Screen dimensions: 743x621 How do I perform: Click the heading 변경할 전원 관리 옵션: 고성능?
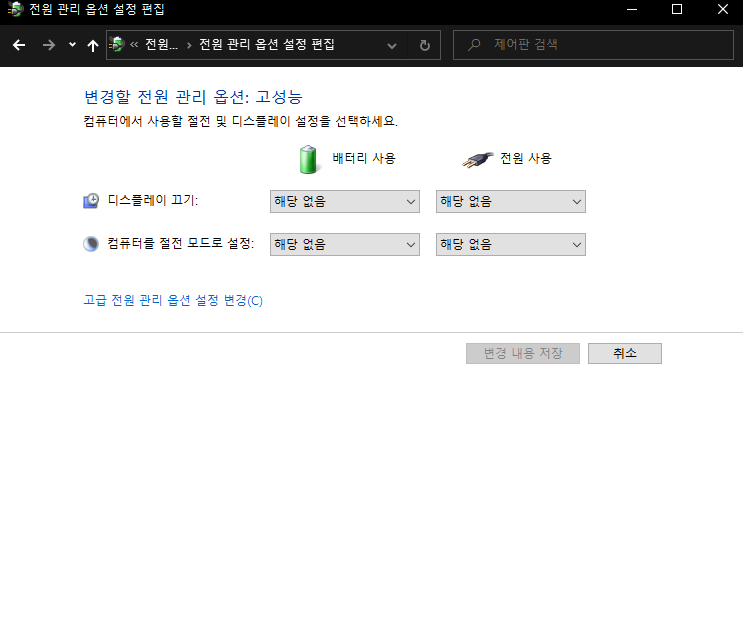(x=193, y=97)
